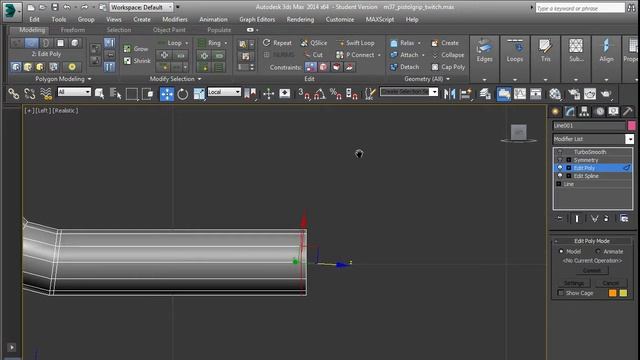
Task: Open the Modifiers menu
Action: pos(175,19)
